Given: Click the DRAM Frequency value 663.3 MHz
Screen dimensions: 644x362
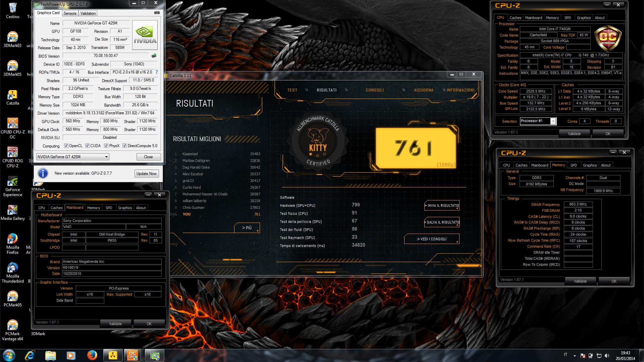Looking at the screenshot, I should (x=578, y=204).
